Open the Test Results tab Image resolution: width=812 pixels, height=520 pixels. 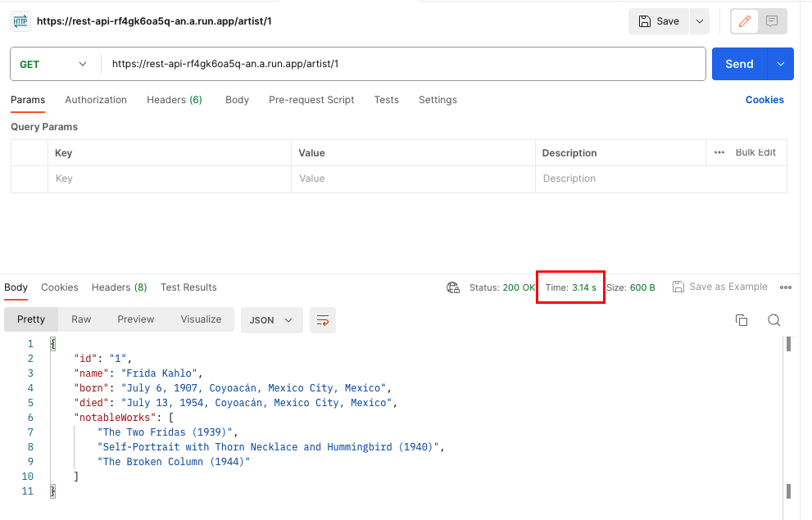[188, 287]
